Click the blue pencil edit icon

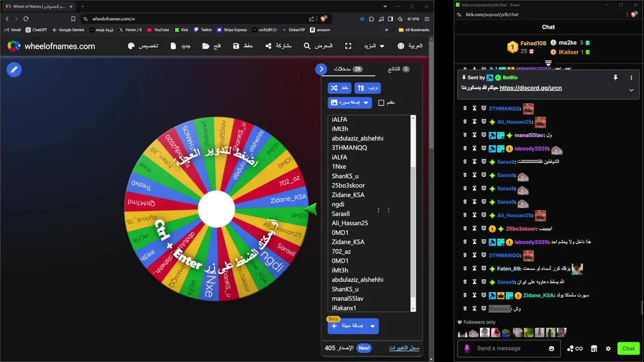pos(14,69)
